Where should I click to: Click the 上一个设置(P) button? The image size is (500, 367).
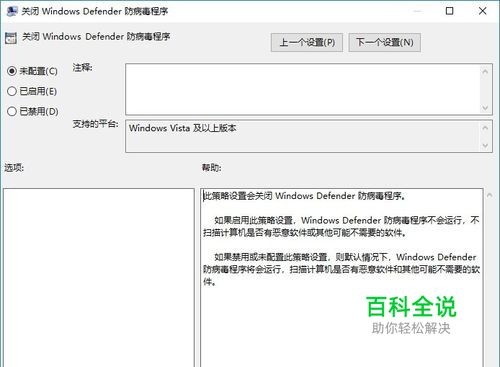tap(307, 42)
